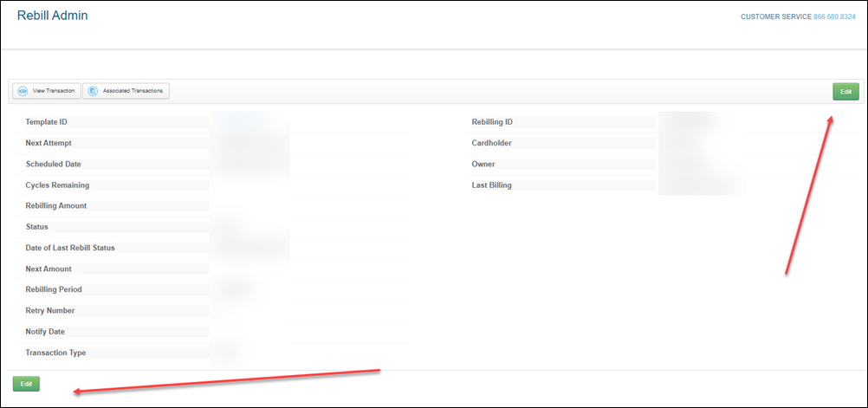Click the Rebilling Period label
This screenshot has width=868, height=408.
[54, 289]
